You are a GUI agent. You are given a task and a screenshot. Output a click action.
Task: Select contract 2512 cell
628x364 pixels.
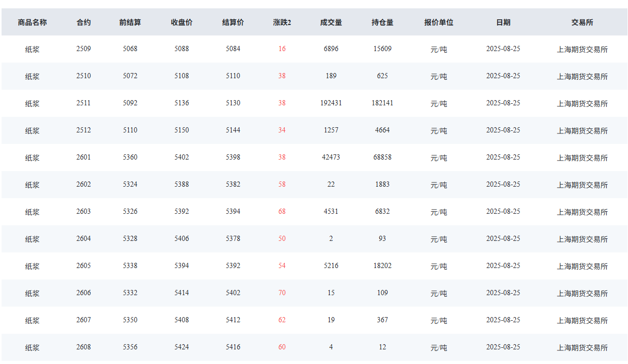pos(83,130)
